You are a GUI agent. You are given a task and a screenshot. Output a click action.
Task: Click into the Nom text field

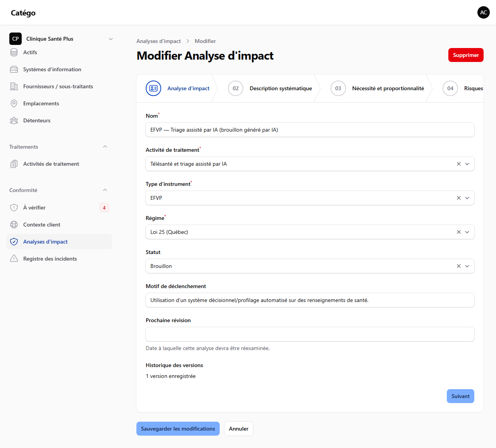[x=310, y=130]
